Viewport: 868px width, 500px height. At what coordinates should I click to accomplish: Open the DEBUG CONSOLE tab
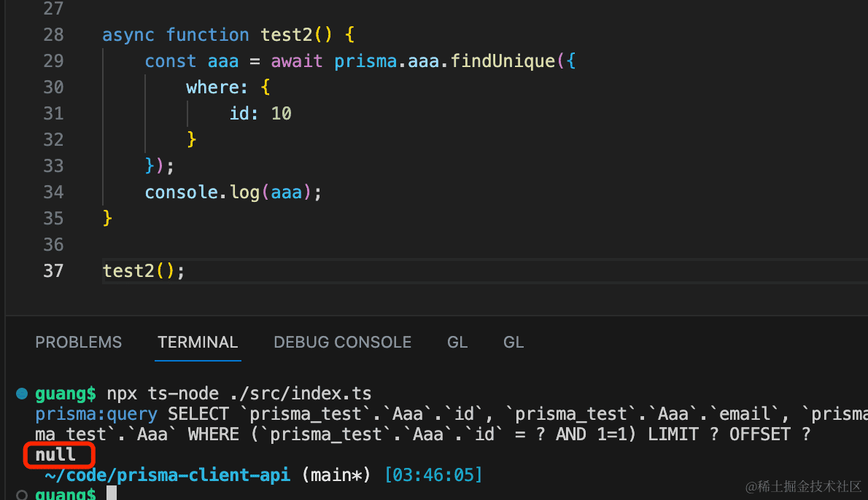pos(342,343)
